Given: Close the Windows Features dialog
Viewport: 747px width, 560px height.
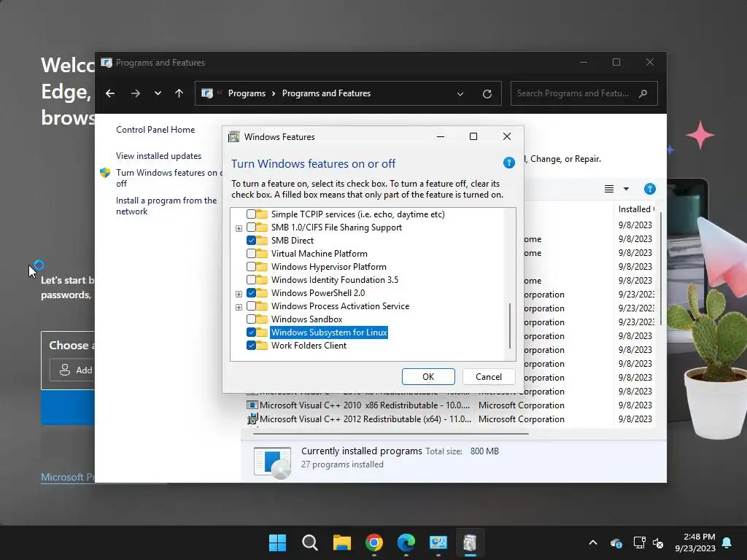Looking at the screenshot, I should (507, 136).
